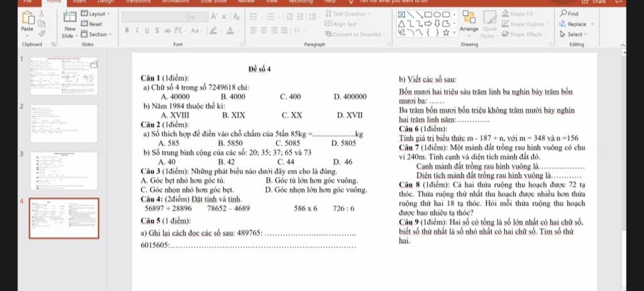Select the Right Arrow block shape
Viewport: 644px width, 291px height.
[428, 23]
